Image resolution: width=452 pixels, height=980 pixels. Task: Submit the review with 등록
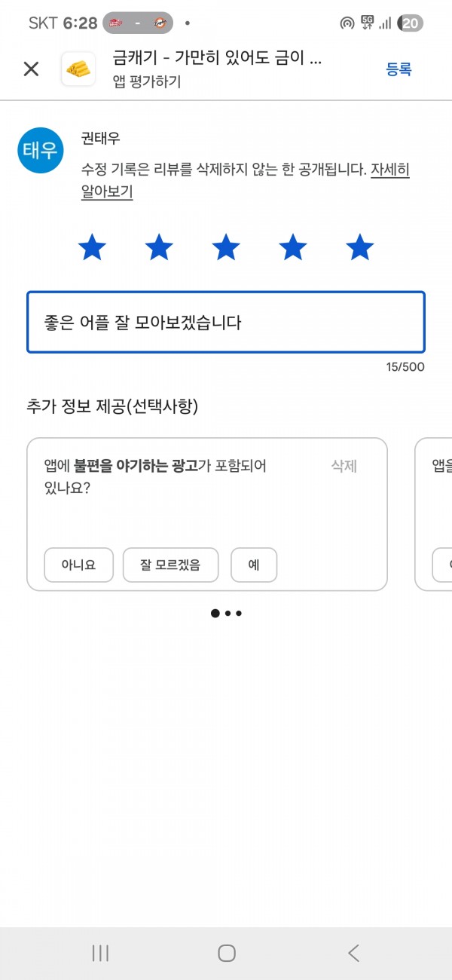click(x=399, y=69)
